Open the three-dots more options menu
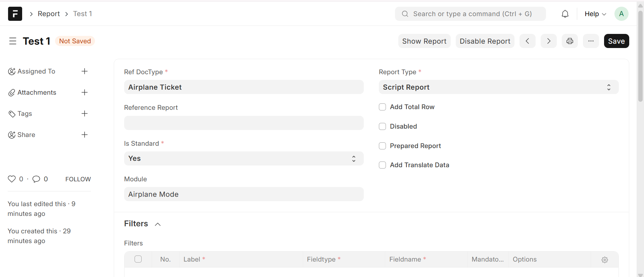This screenshot has width=644, height=277. pos(591,41)
